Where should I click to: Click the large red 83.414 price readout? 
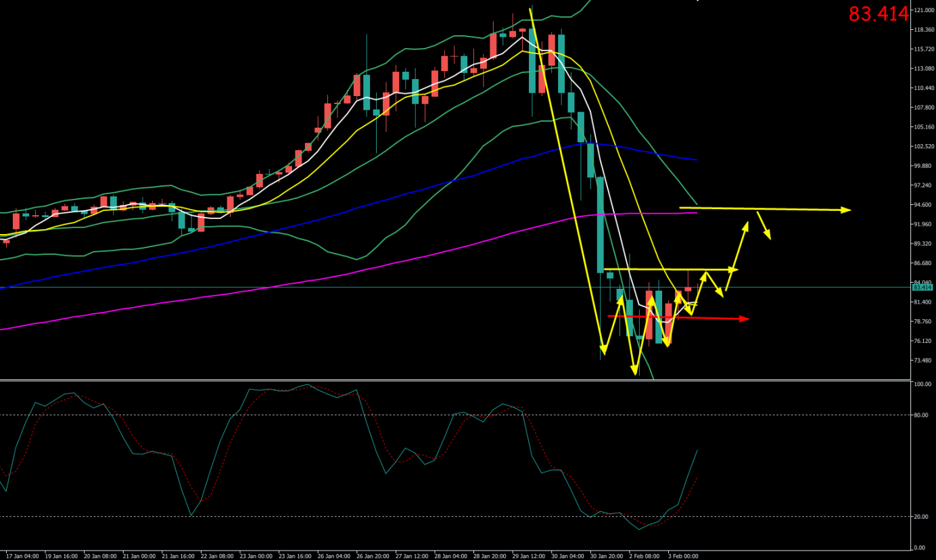click(879, 14)
